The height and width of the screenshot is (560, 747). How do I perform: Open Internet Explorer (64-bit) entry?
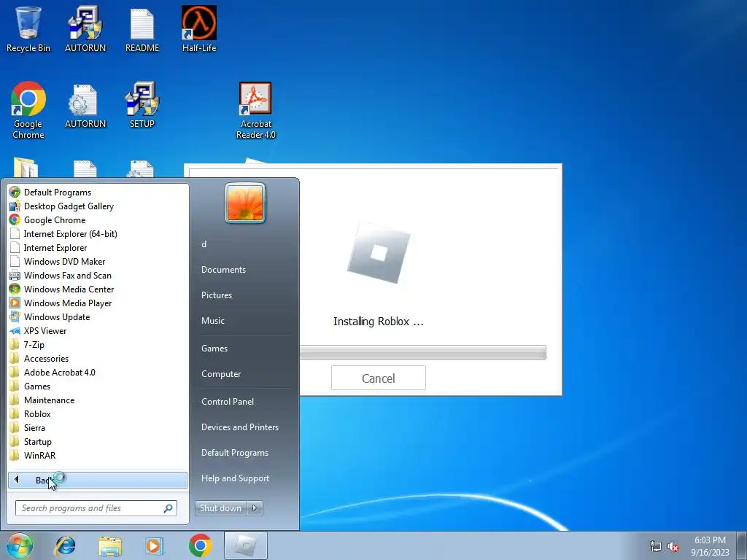98,234
